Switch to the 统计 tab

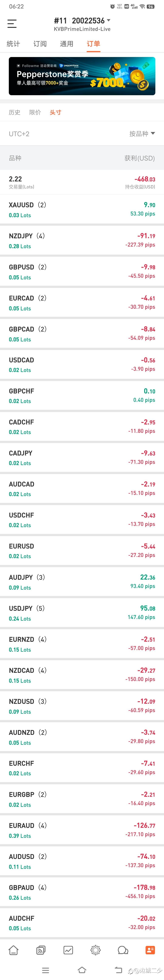pos(13,44)
